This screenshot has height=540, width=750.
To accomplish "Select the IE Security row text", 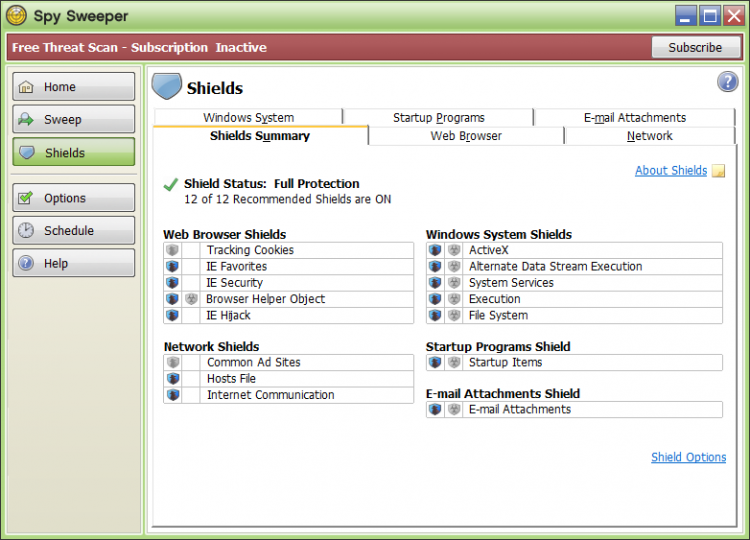I will tap(234, 283).
